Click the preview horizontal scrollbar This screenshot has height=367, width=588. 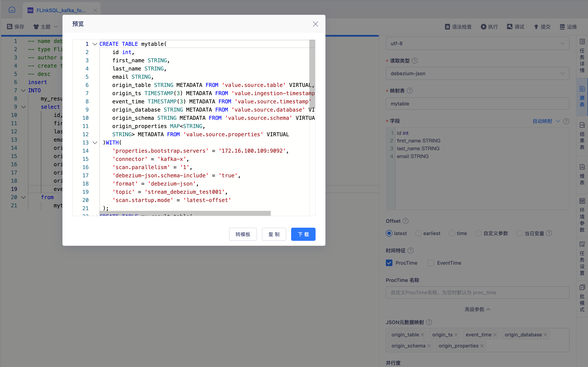pos(185,213)
